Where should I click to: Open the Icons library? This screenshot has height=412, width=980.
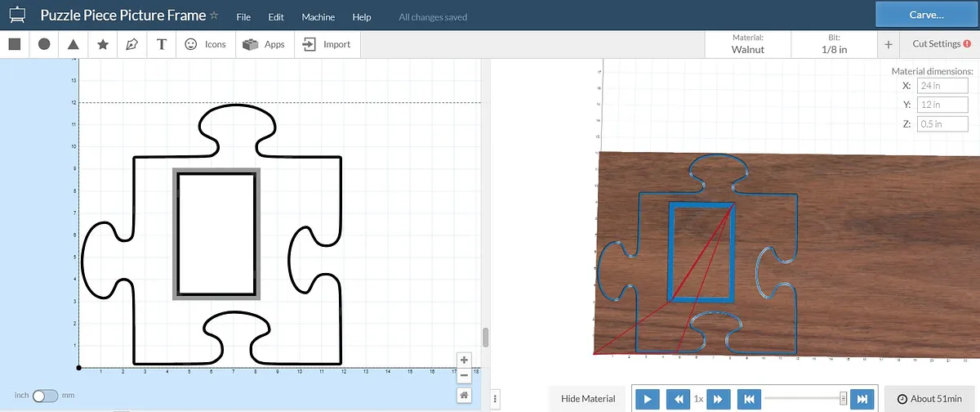pyautogui.click(x=205, y=44)
